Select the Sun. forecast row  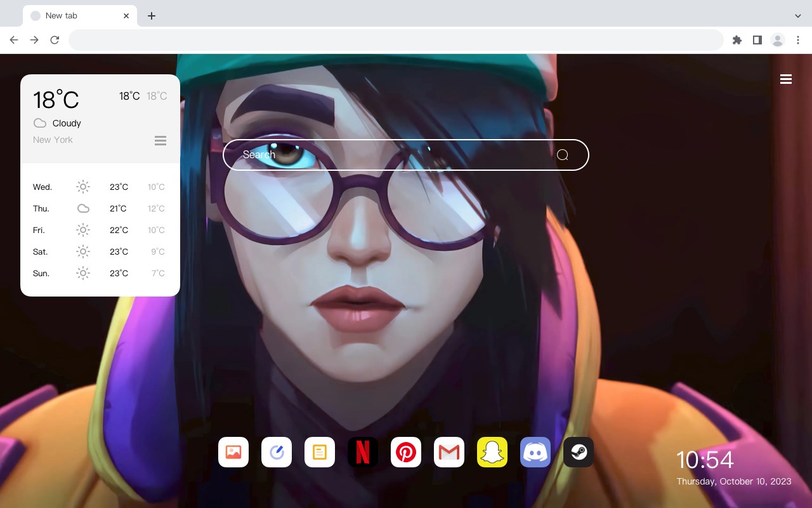pos(100,273)
